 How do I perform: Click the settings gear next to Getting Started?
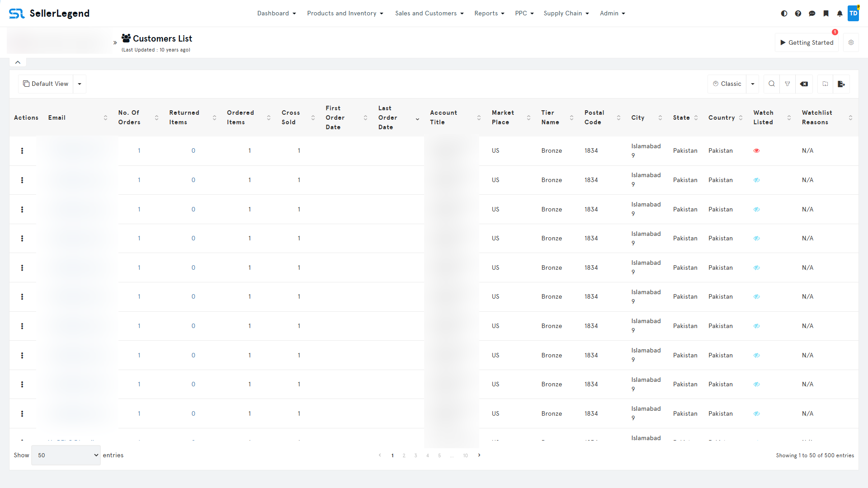point(851,42)
